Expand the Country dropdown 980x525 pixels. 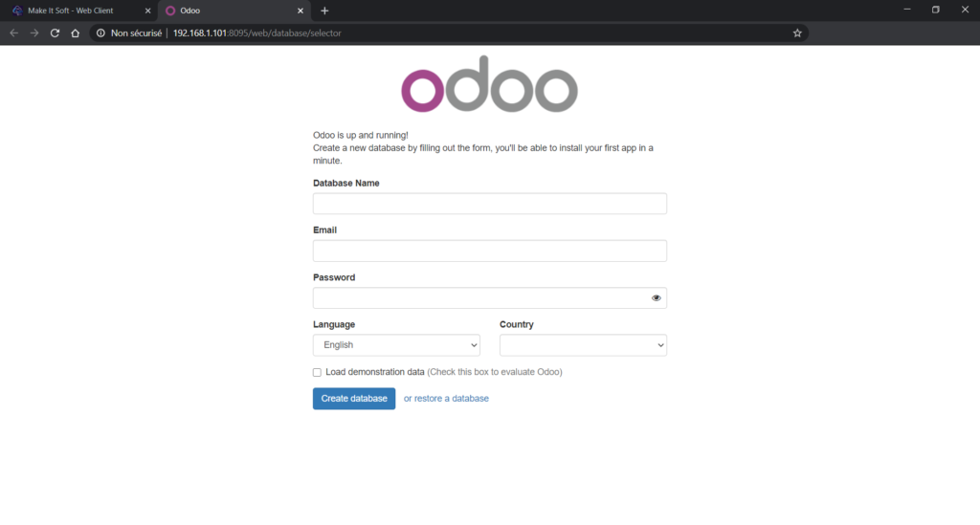583,345
